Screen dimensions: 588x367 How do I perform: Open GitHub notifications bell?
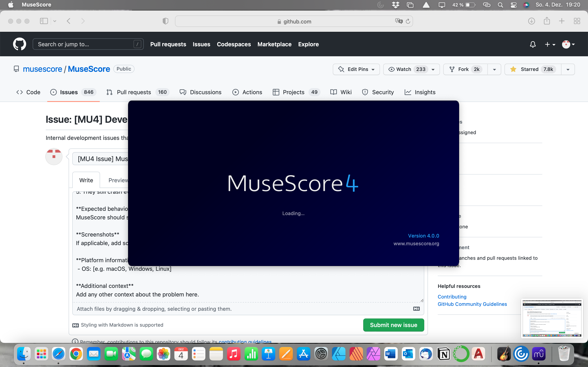pos(533,44)
